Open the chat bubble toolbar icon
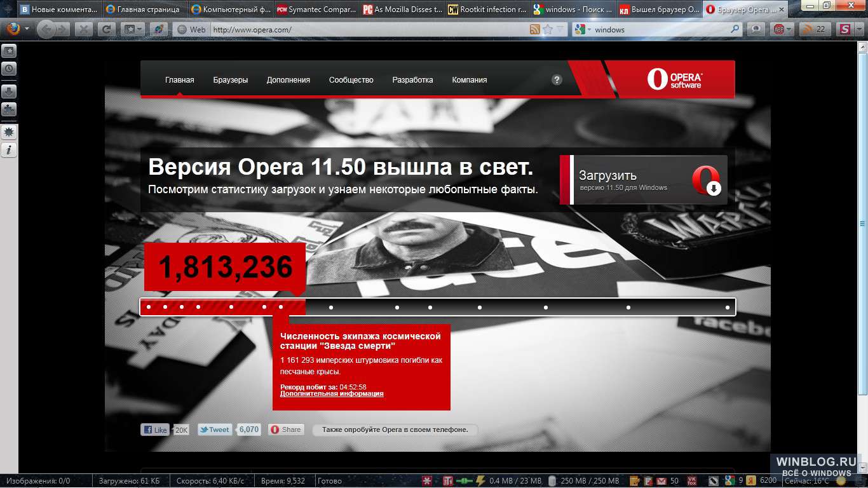The image size is (868, 488). pyautogui.click(x=756, y=29)
